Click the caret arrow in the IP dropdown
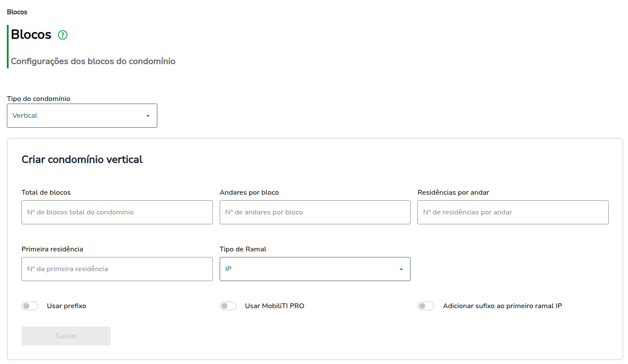This screenshot has width=628, height=364. click(401, 269)
